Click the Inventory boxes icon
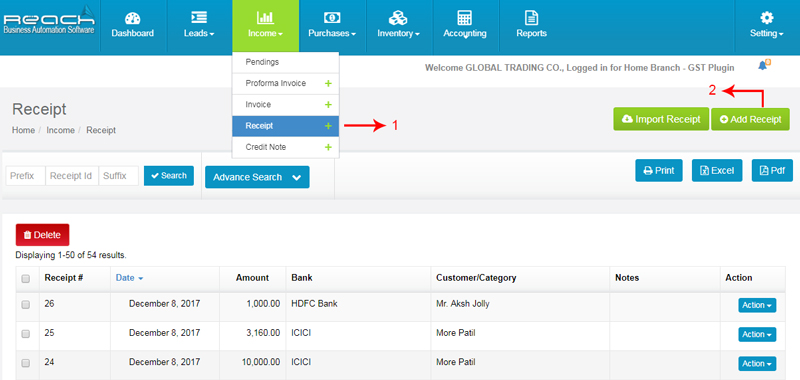 [398, 18]
